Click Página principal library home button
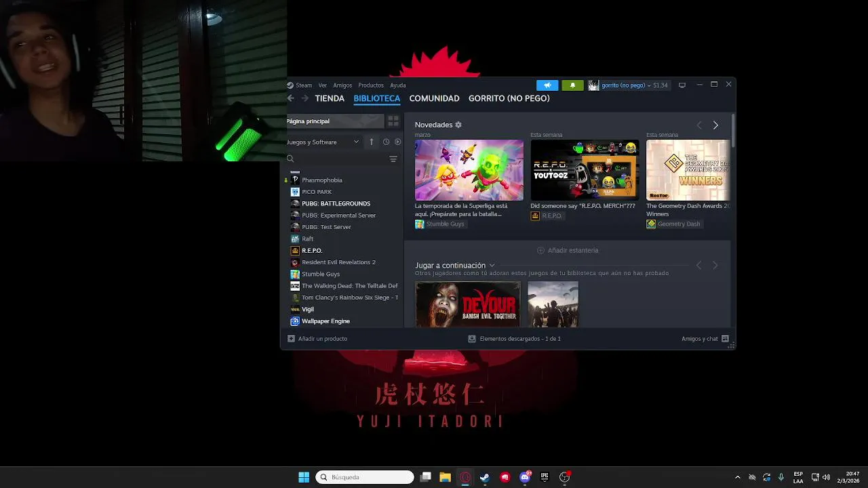The height and width of the screenshot is (488, 868). click(x=335, y=121)
